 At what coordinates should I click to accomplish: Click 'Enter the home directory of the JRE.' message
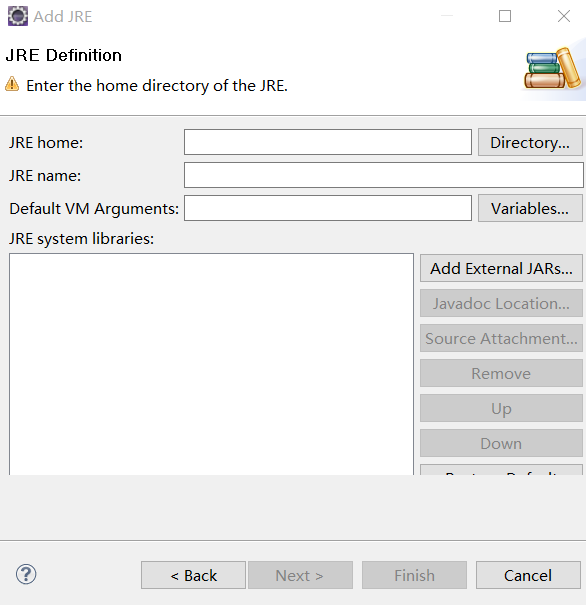[157, 86]
